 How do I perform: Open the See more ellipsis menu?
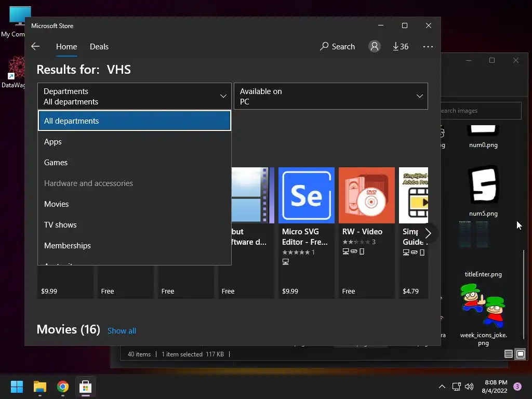coord(428,46)
